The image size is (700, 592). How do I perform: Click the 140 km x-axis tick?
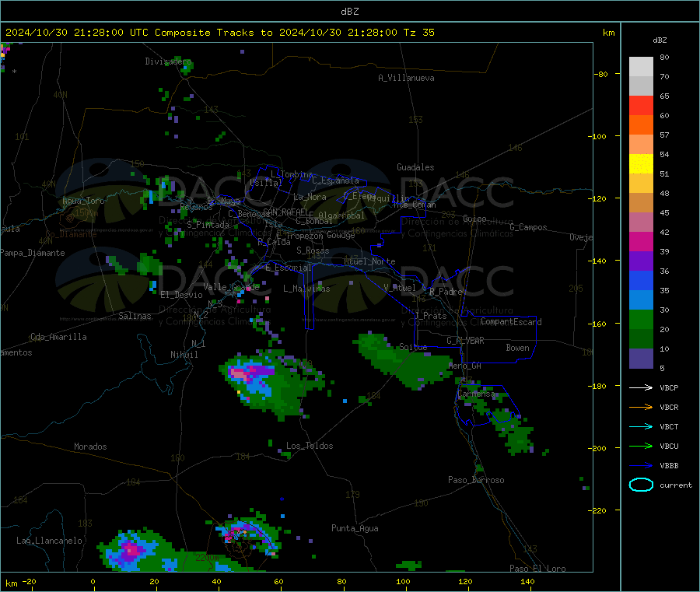click(527, 581)
